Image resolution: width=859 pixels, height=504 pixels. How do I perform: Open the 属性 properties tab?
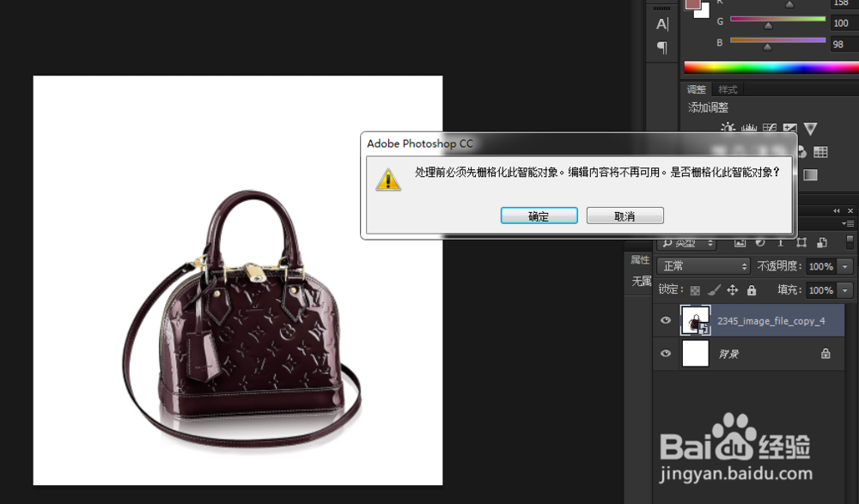click(640, 259)
